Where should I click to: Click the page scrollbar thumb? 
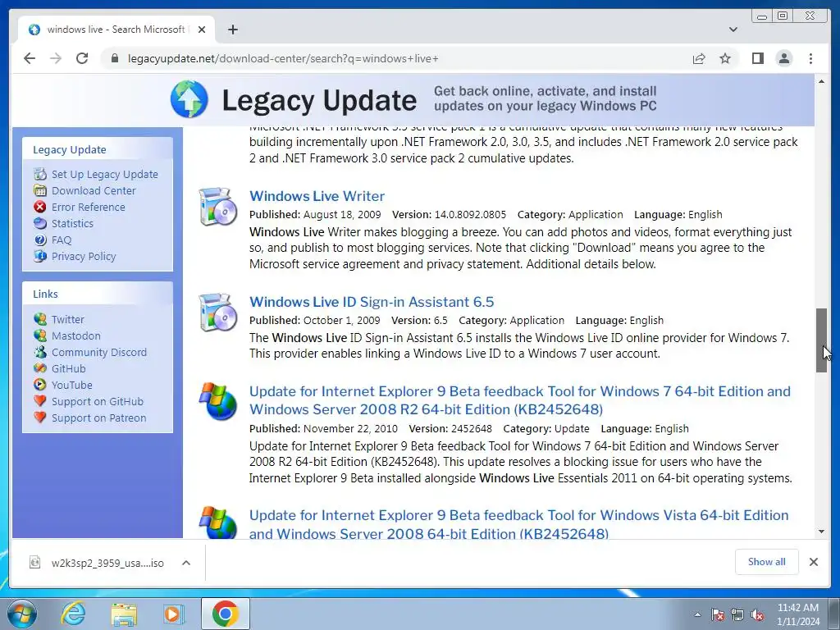tap(821, 340)
